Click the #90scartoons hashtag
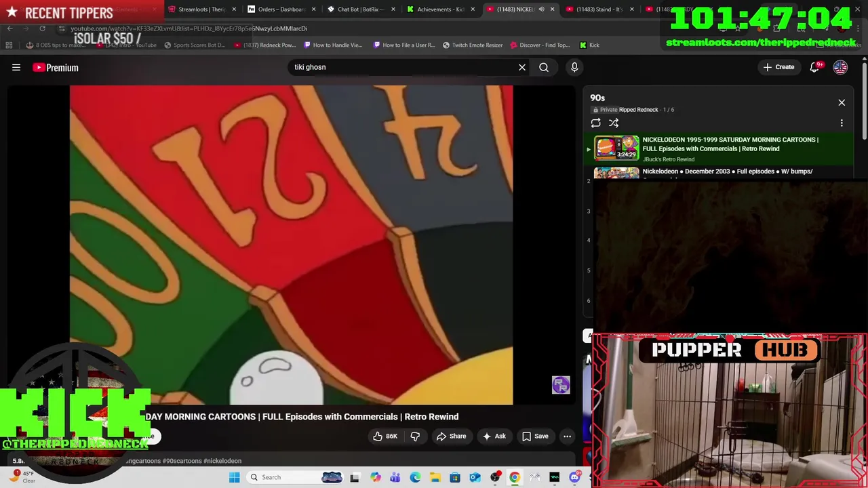The height and width of the screenshot is (488, 868). pyautogui.click(x=182, y=461)
